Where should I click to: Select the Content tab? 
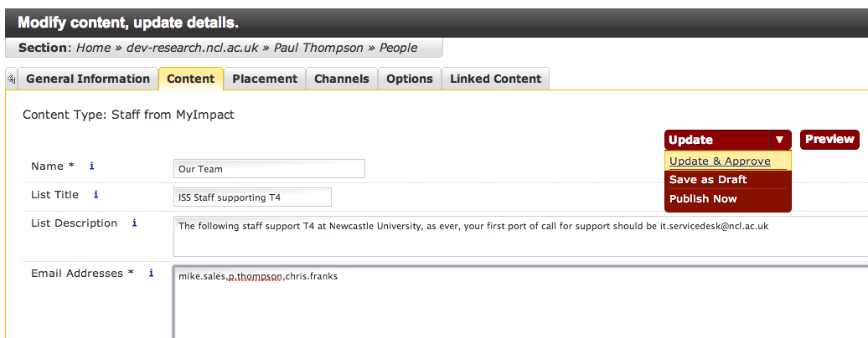click(x=191, y=79)
